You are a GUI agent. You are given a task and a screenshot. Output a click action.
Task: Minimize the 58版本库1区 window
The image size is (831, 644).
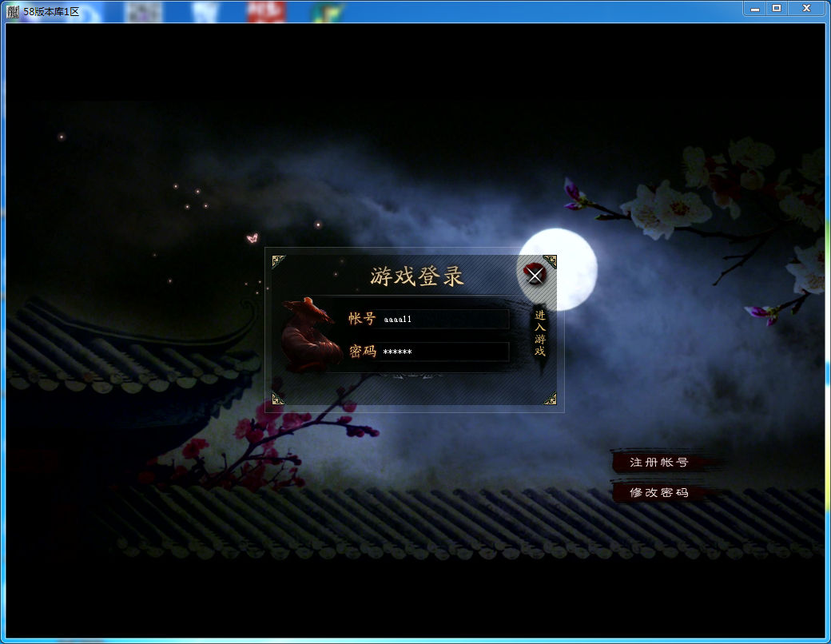(x=754, y=9)
